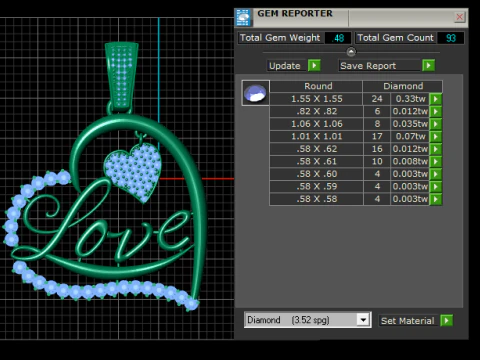Select the 1.55 X 1.55 size cell

coord(316,99)
